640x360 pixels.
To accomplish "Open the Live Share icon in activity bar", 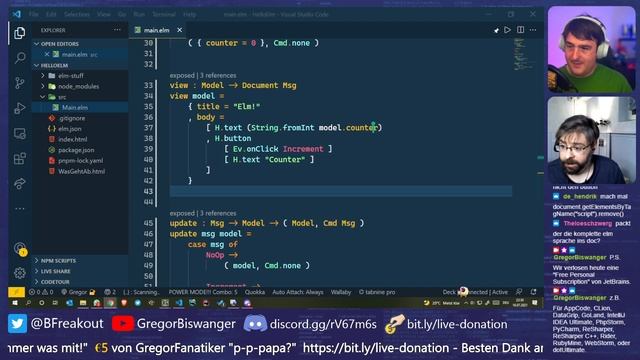I will pos(20,184).
